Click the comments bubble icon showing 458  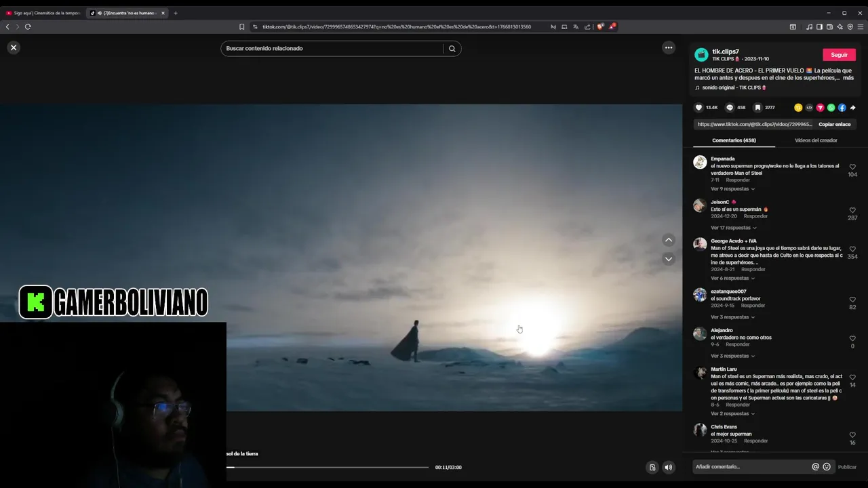click(730, 107)
